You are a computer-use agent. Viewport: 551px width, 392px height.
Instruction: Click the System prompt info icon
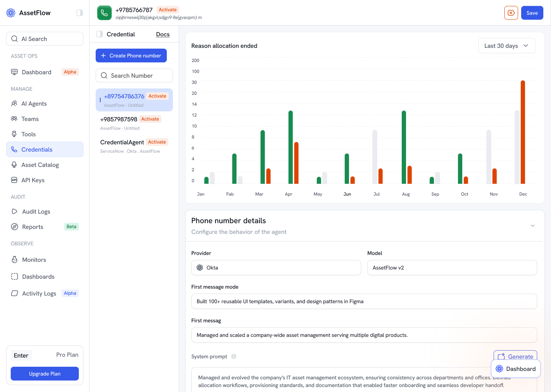coord(234,356)
